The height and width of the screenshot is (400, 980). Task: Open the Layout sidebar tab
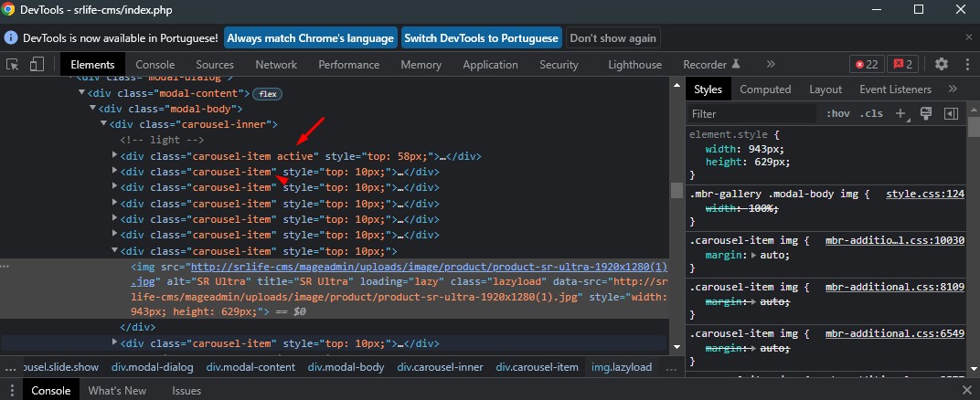pos(826,89)
